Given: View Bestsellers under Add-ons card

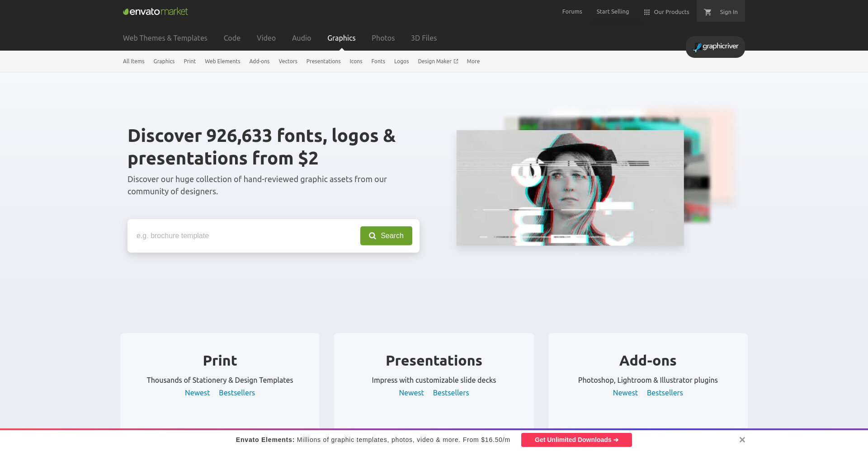Looking at the screenshot, I should (665, 393).
